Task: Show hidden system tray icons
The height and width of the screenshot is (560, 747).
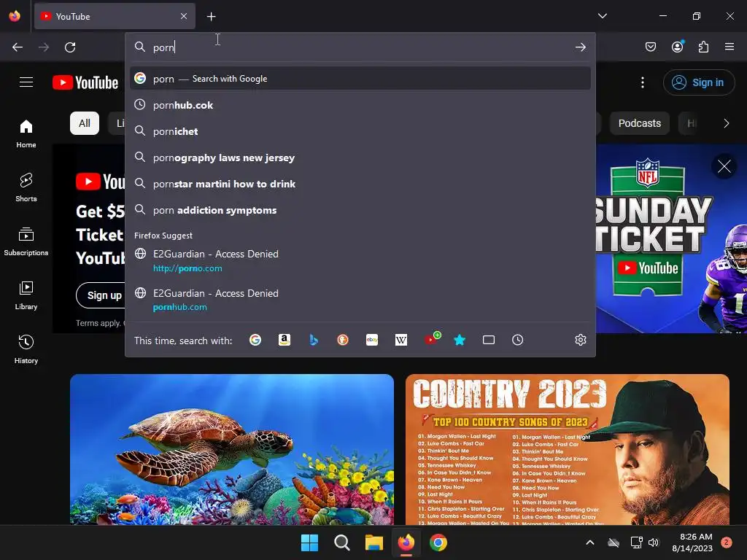Action: coord(589,542)
